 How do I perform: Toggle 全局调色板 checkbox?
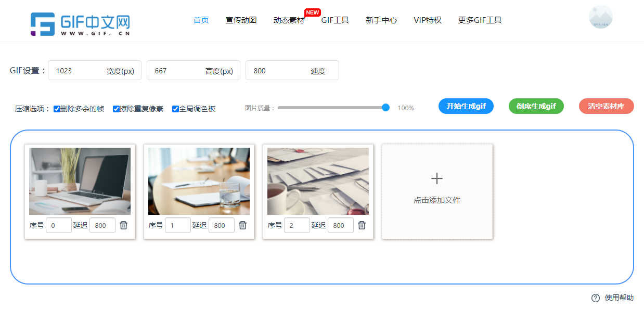(175, 109)
